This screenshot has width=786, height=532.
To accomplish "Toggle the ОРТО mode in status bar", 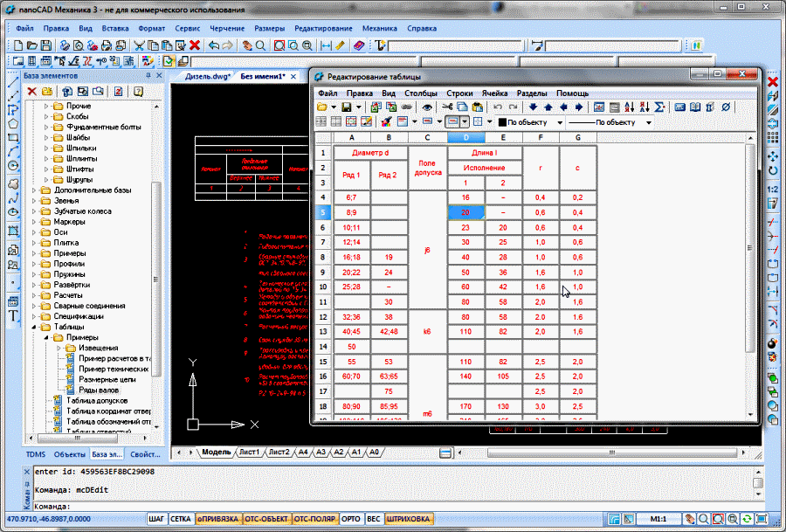I will coord(351,519).
